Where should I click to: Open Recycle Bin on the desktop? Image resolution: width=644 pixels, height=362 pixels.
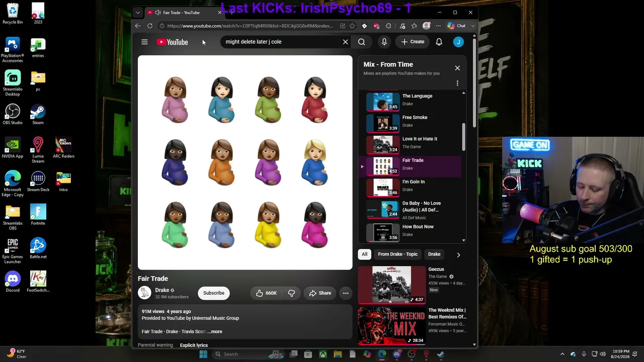(x=13, y=14)
